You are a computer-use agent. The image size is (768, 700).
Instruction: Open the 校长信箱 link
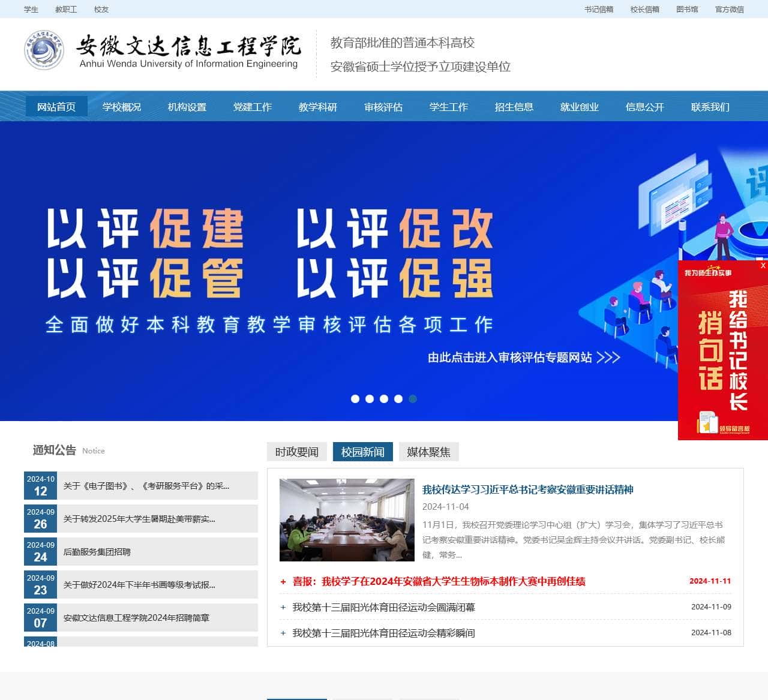click(645, 9)
